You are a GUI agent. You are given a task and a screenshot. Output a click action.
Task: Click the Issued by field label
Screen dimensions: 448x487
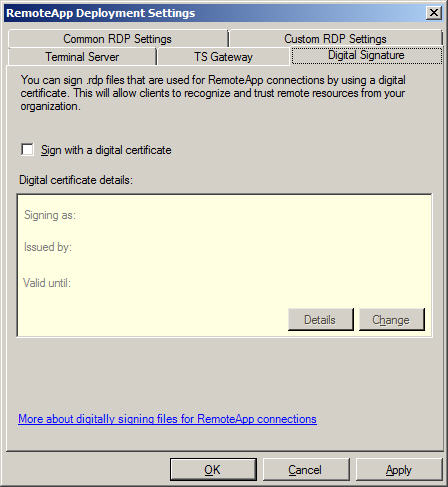point(48,247)
